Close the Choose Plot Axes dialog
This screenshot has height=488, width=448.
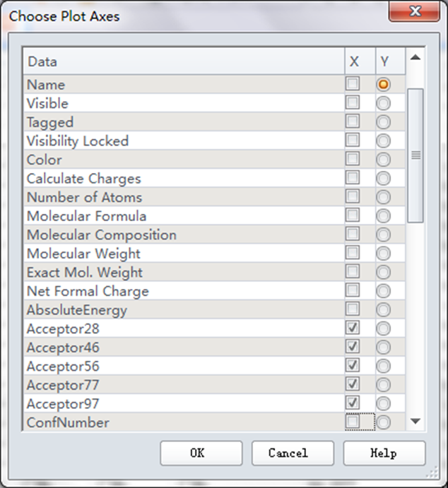coord(414,12)
